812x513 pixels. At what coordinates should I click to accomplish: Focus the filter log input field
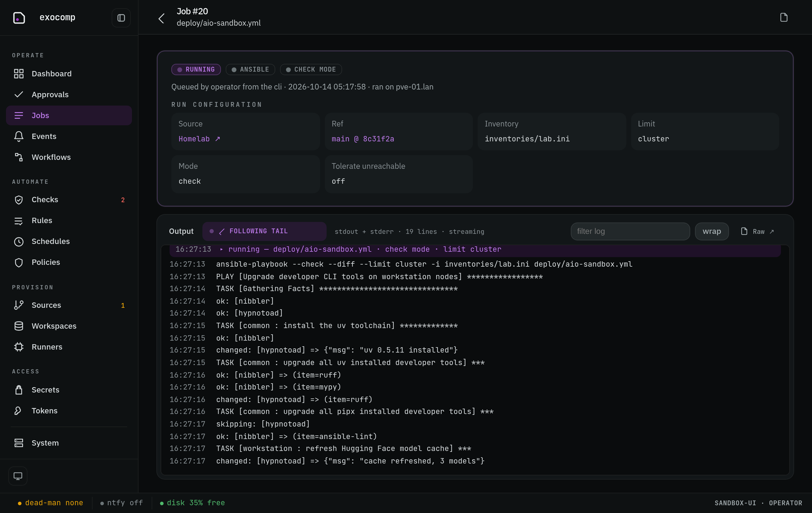click(630, 231)
